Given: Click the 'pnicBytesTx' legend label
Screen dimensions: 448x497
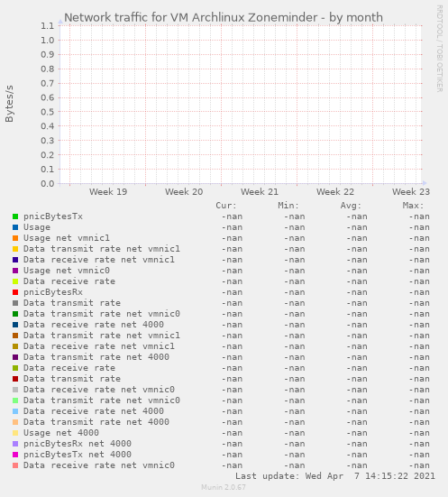Looking at the screenshot, I should point(53,216).
